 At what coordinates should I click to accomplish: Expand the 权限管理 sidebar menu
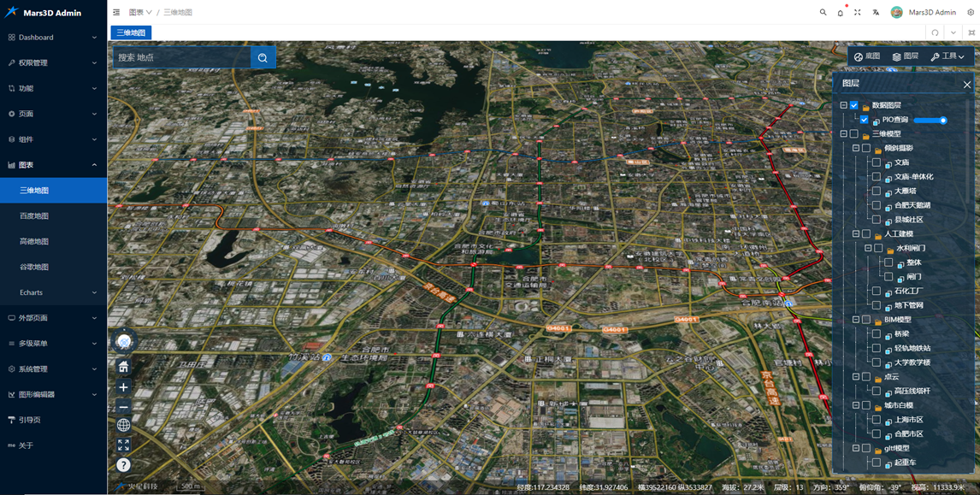pyautogui.click(x=53, y=62)
